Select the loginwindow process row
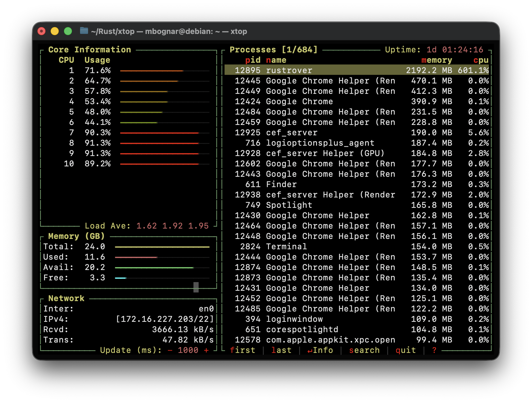 pyautogui.click(x=357, y=319)
